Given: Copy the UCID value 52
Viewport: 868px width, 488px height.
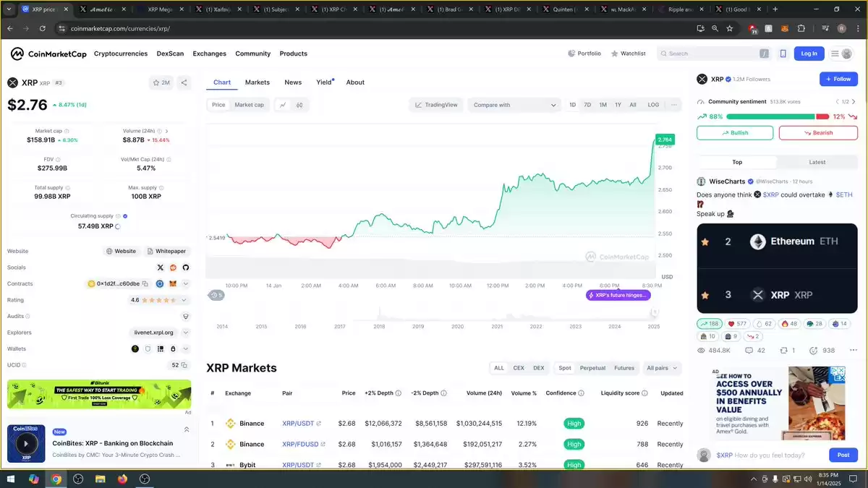Looking at the screenshot, I should (184, 365).
